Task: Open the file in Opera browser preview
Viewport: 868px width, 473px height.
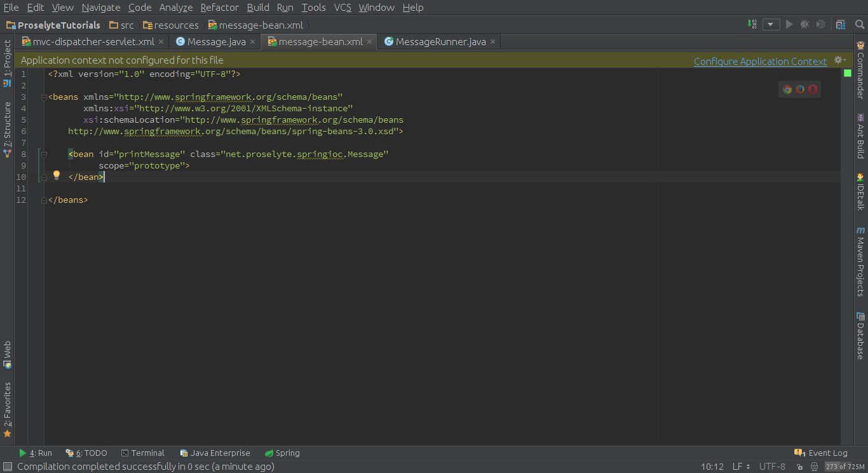Action: 813,89
